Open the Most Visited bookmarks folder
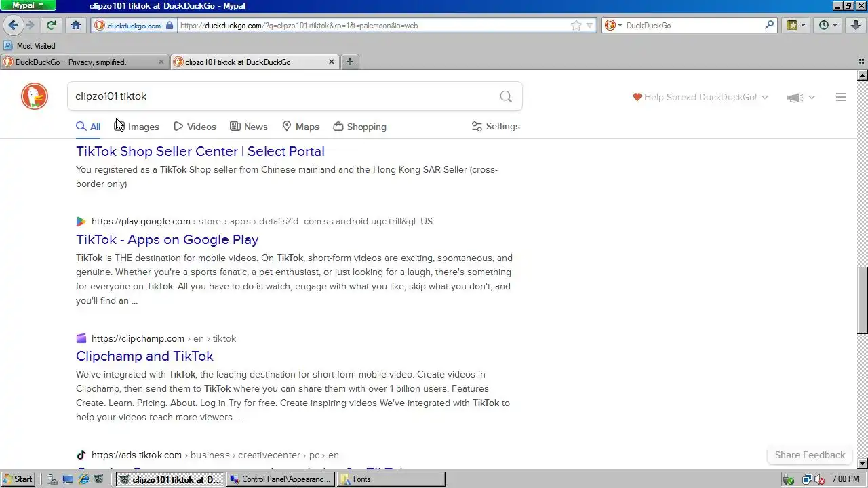868x488 pixels. (x=29, y=46)
